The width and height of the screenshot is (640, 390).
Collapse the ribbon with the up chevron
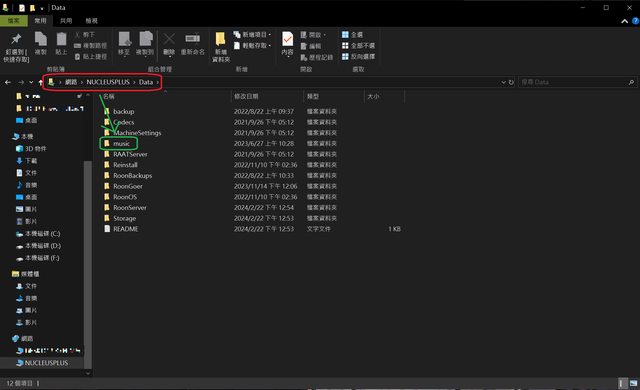(624, 21)
